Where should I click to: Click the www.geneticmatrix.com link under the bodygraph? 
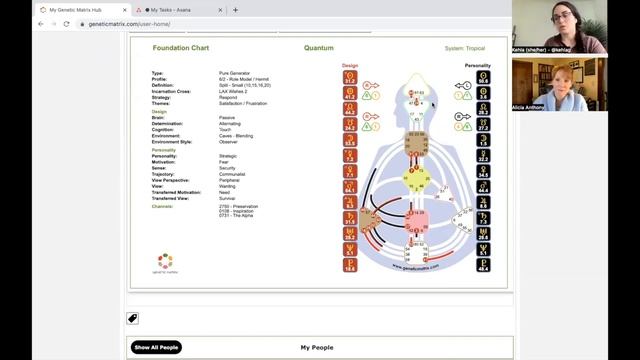coord(416,267)
